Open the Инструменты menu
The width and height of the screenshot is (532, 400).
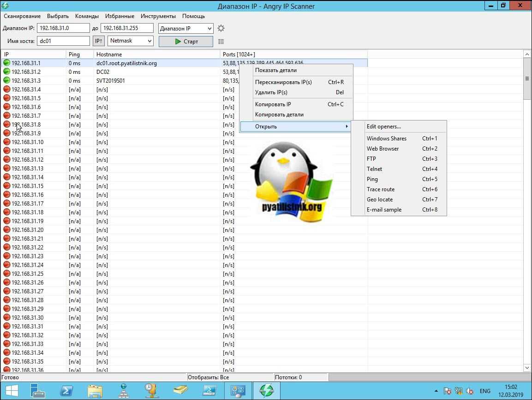(158, 16)
